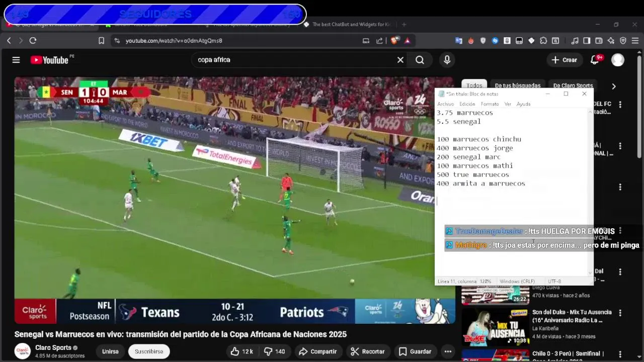This screenshot has height=362, width=644.
Task: Open the browser main hamburger menu
Action: pos(635,41)
